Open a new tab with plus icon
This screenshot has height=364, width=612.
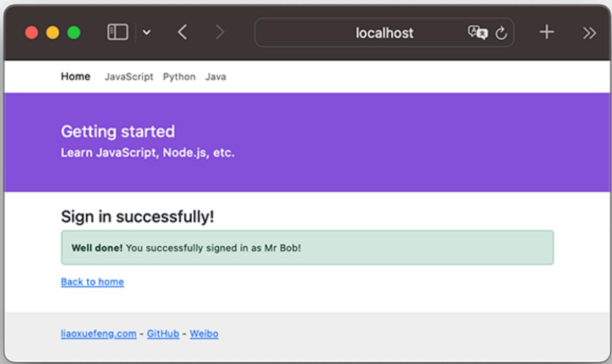pos(546,33)
